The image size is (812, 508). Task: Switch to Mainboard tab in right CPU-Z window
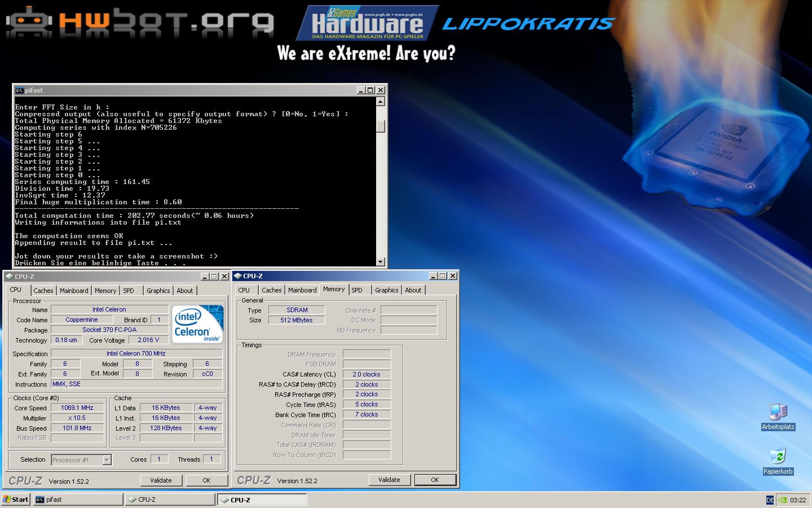coord(302,290)
